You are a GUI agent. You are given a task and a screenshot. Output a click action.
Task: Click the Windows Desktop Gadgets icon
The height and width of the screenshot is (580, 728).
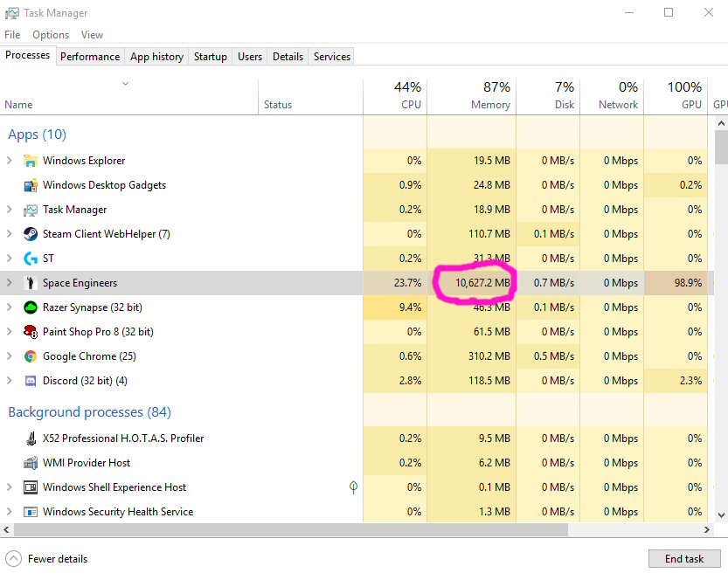(30, 185)
